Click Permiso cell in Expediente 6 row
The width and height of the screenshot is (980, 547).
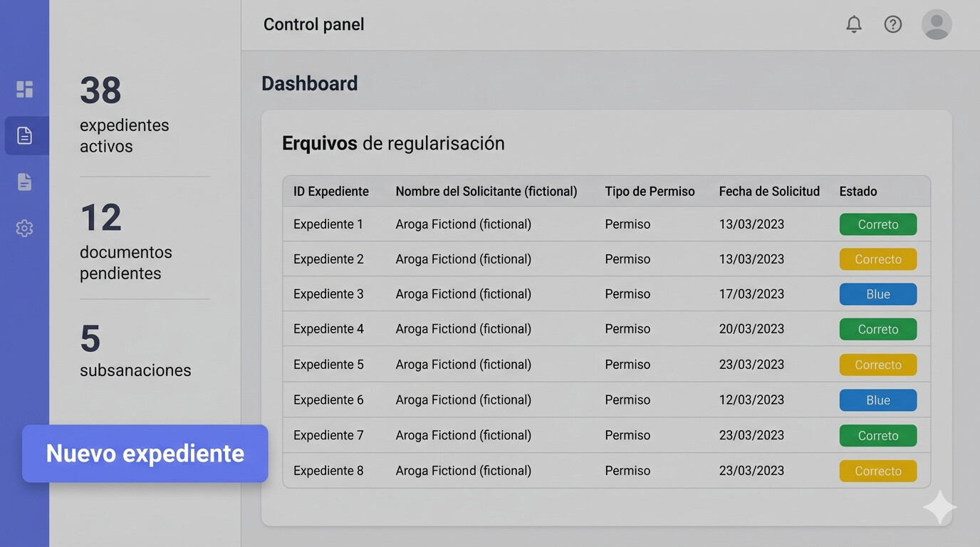point(627,400)
